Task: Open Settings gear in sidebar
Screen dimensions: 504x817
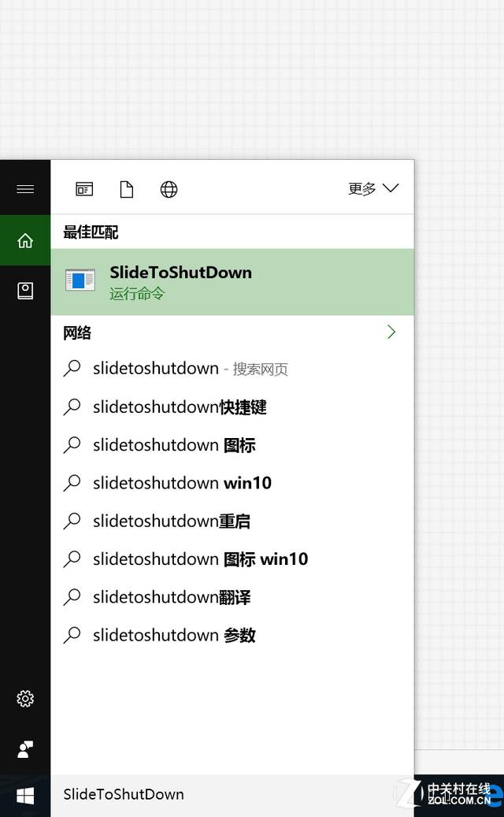Action: [x=25, y=698]
